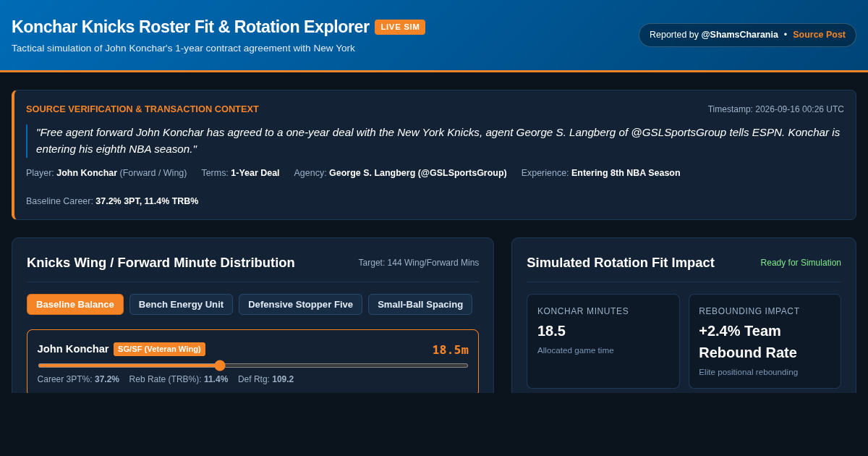The width and height of the screenshot is (868, 456).
Task: Click the Source Verification & Transaction Context heading
Action: tap(142, 109)
